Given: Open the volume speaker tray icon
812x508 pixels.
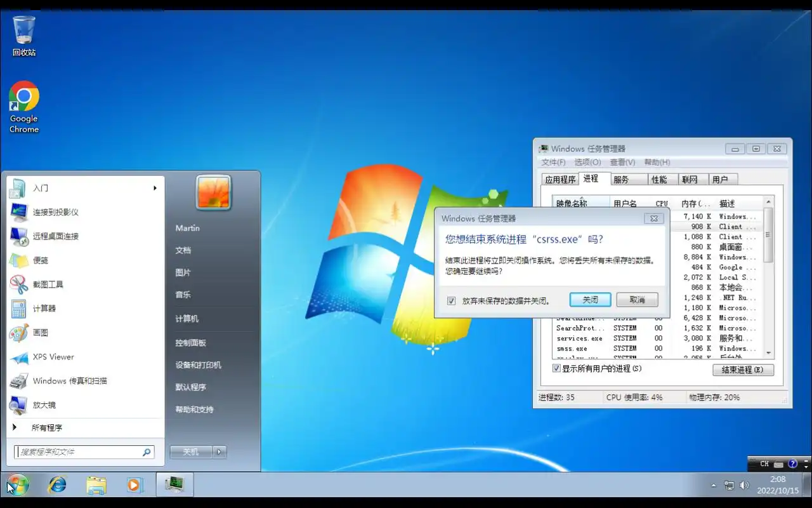Looking at the screenshot, I should click(x=744, y=486).
